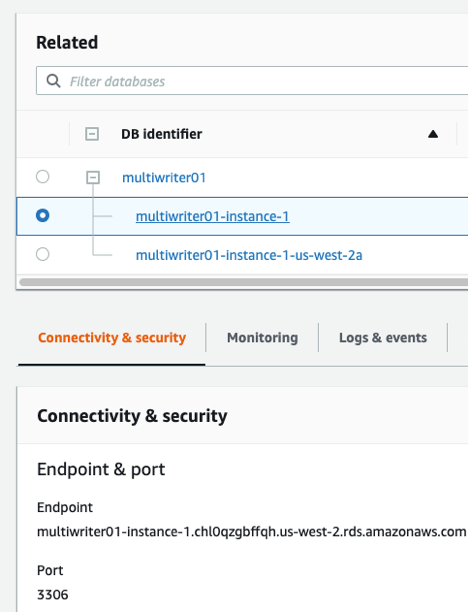The width and height of the screenshot is (468, 612).
Task: Click the port value 3306
Action: pyautogui.click(x=53, y=595)
